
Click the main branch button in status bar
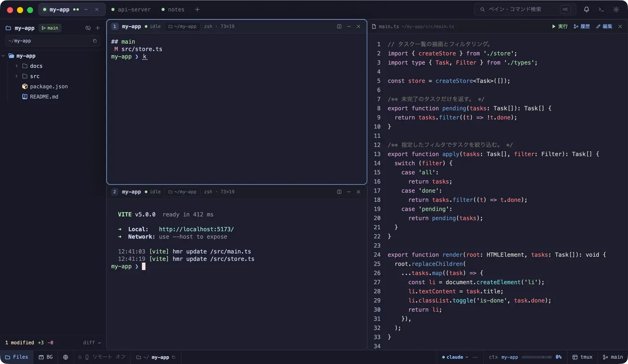tap(613, 357)
